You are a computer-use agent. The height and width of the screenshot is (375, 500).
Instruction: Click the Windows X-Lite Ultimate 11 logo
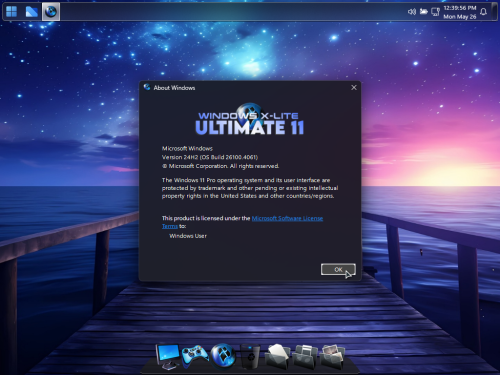tap(250, 120)
